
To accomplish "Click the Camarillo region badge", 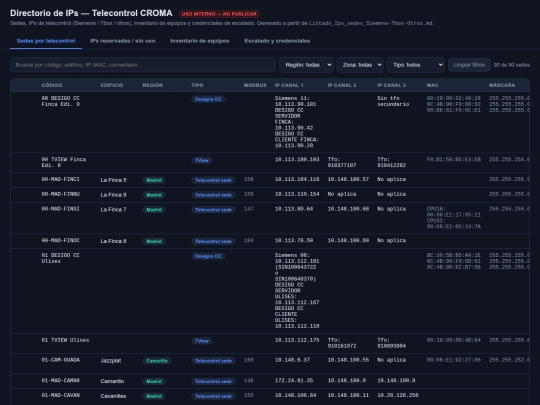I will click(157, 361).
